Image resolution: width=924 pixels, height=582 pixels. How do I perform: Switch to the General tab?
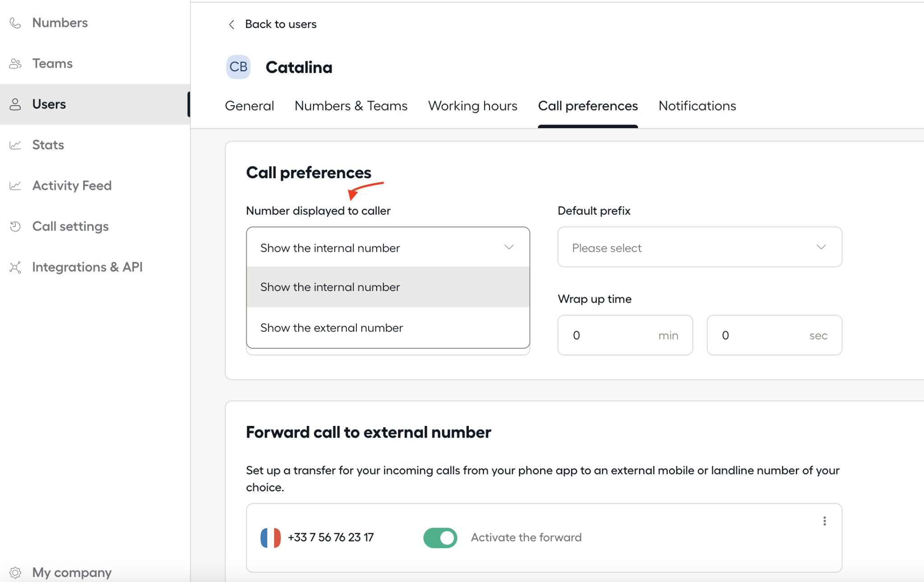249,106
